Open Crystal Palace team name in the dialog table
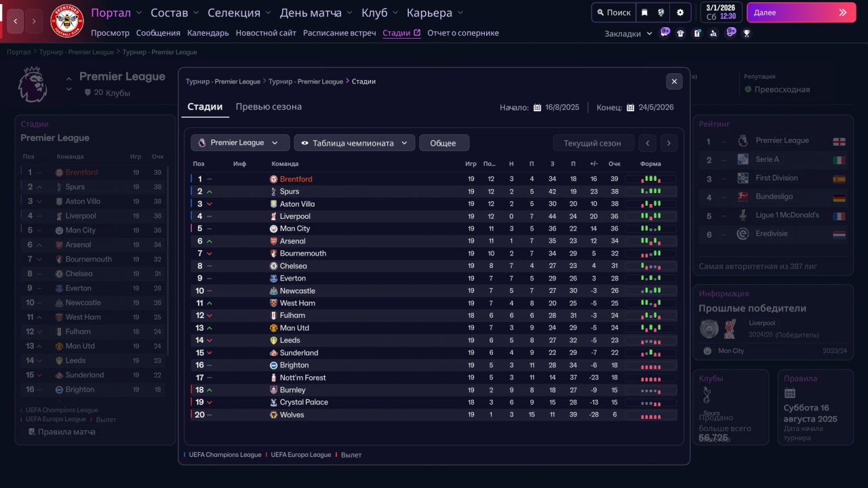Viewport: 868px width, 488px height. pos(304,403)
